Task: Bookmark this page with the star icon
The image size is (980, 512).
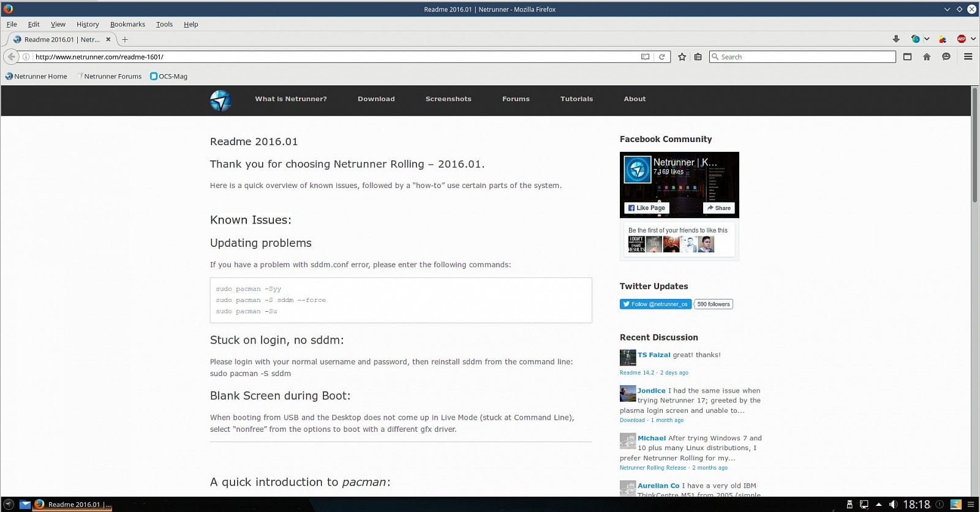Action: click(682, 57)
